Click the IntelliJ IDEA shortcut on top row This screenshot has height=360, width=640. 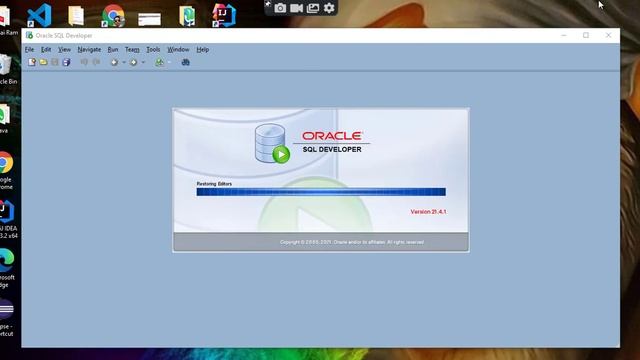(224, 16)
